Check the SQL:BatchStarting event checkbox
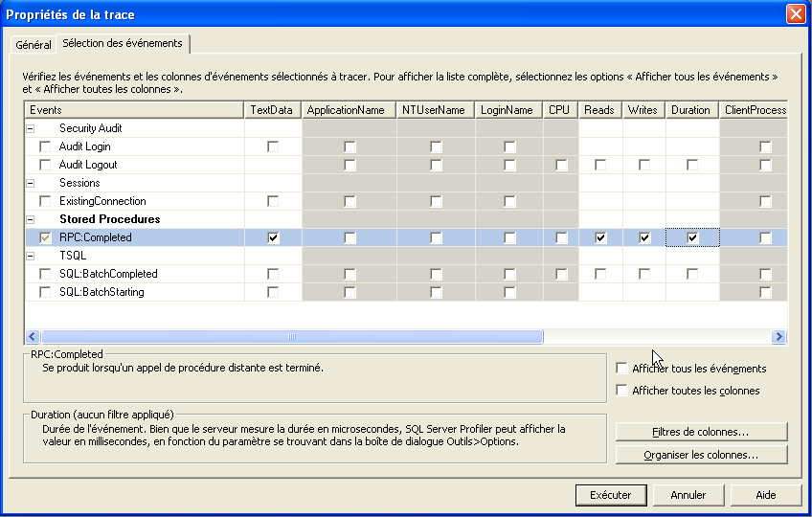The height and width of the screenshot is (517, 812). pyautogui.click(x=45, y=292)
